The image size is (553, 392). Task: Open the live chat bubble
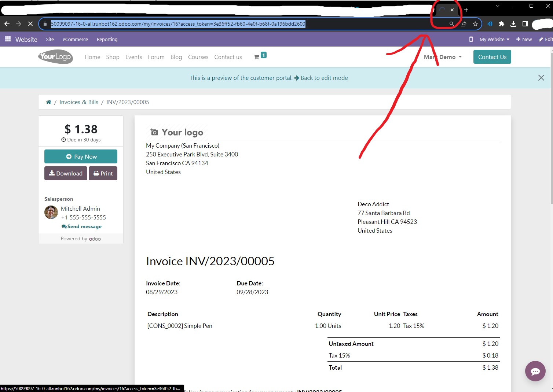(535, 371)
